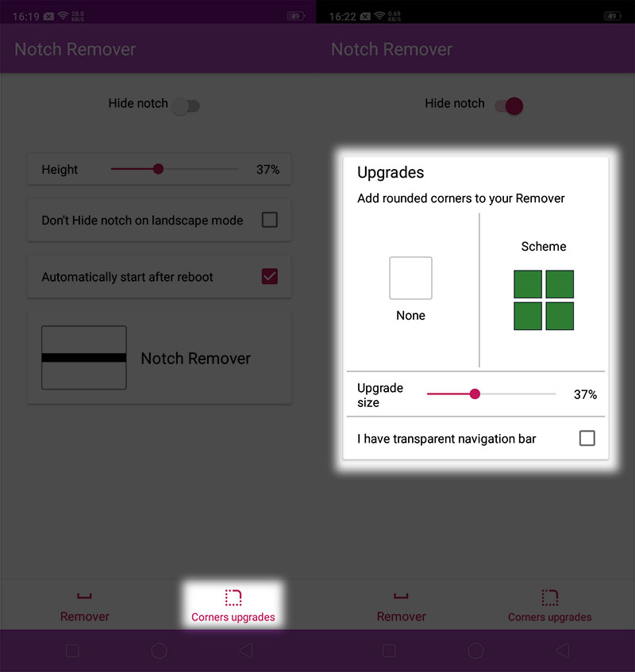The image size is (635, 672).
Task: Click top-left green Scheme square
Action: pyautogui.click(x=528, y=284)
